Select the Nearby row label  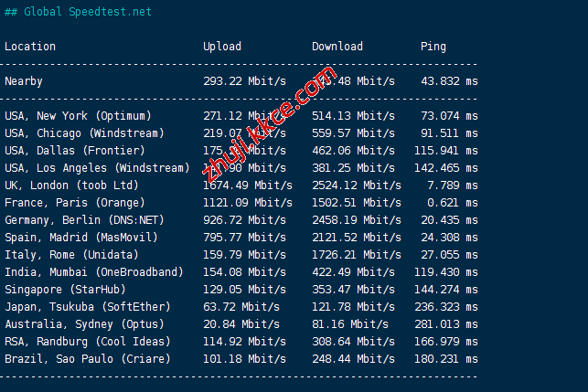[x=24, y=81]
